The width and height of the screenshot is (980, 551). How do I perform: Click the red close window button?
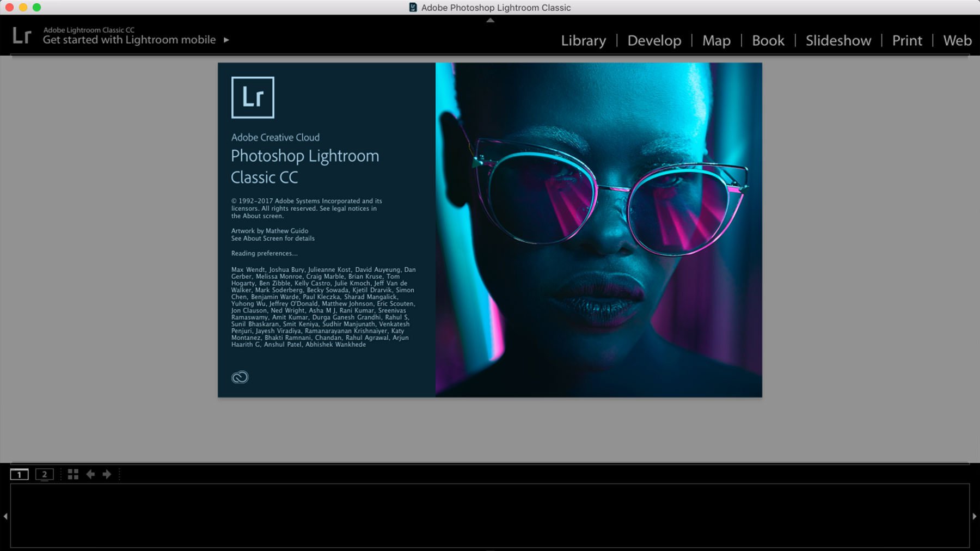tap(9, 7)
